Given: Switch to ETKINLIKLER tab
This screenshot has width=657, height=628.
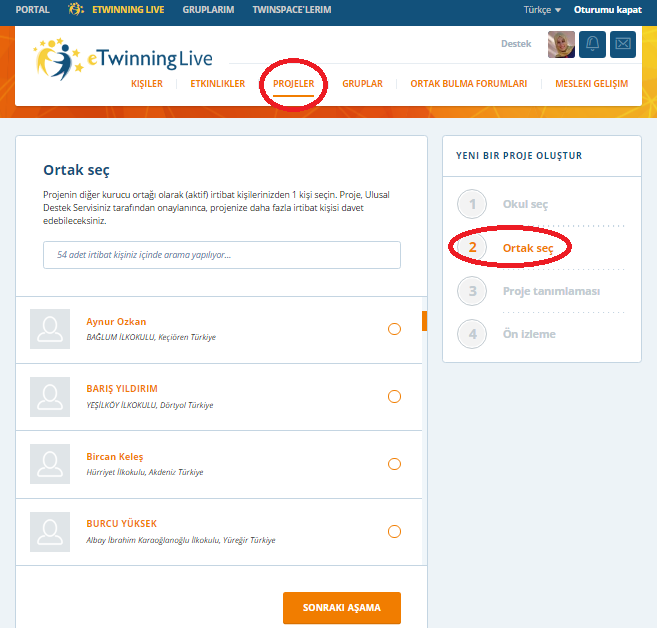Looking at the screenshot, I should click(x=217, y=84).
